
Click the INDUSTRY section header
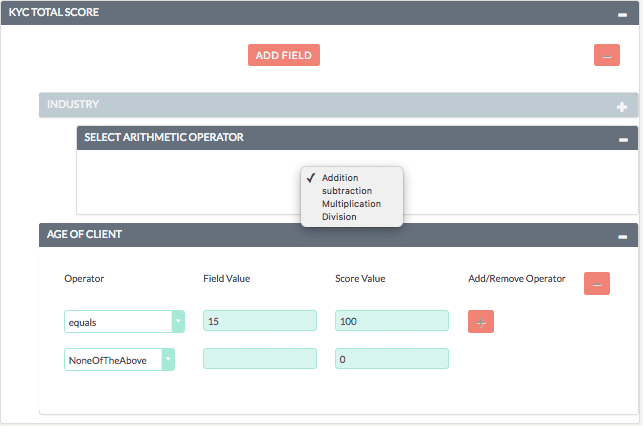click(338, 105)
